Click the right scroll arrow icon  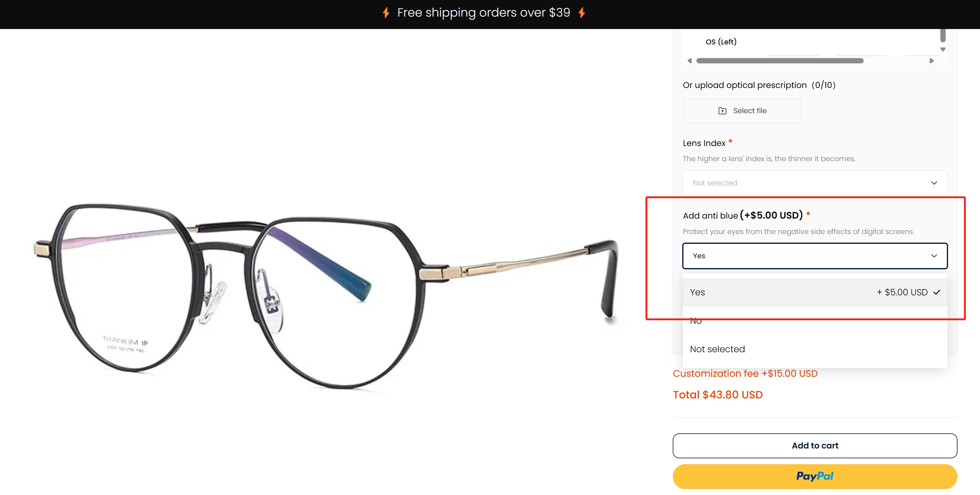(x=931, y=61)
